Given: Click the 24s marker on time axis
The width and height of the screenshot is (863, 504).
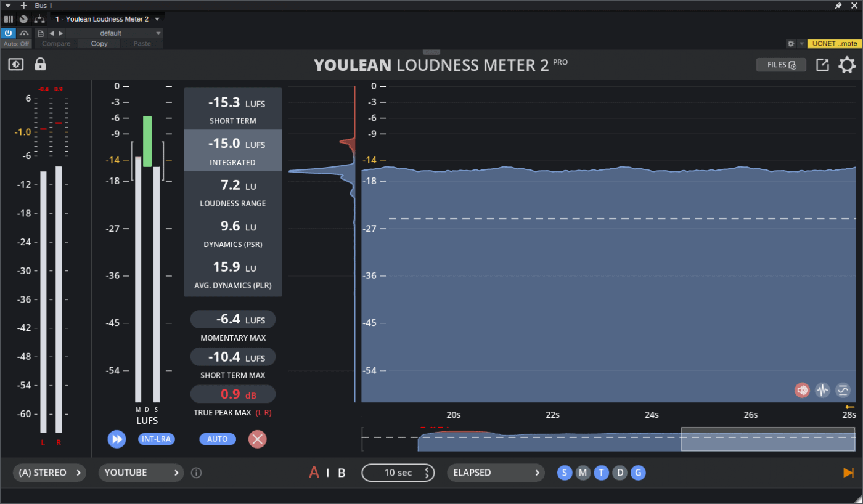Looking at the screenshot, I should pos(652,415).
